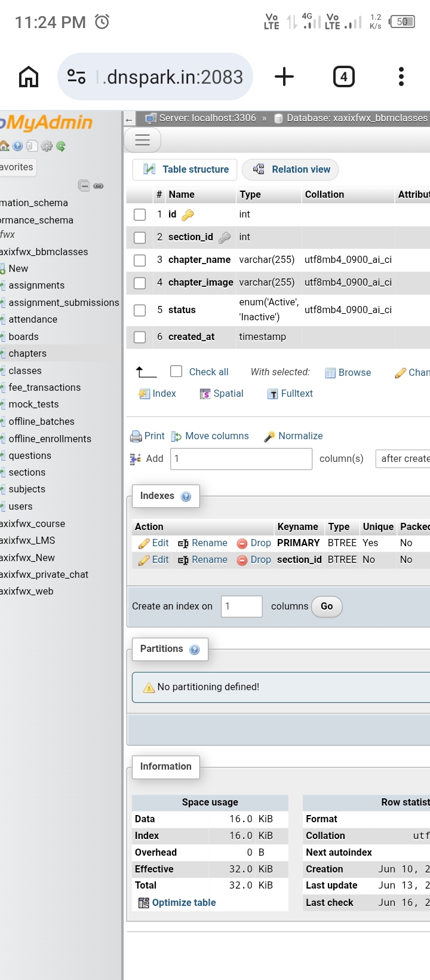Click the MySQL documentation pages icon
Viewport: 430px width, 980px height.
click(x=32, y=146)
